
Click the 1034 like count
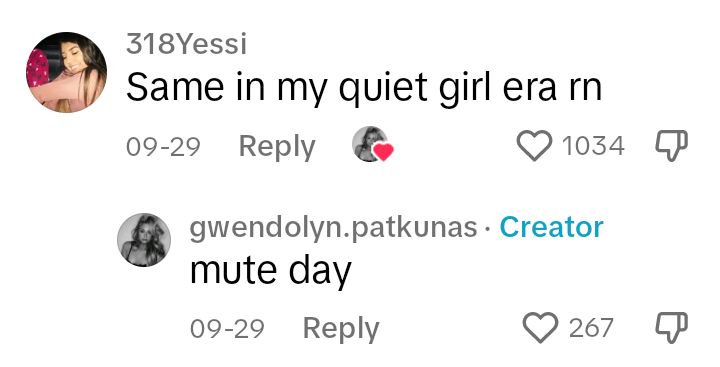click(x=593, y=146)
